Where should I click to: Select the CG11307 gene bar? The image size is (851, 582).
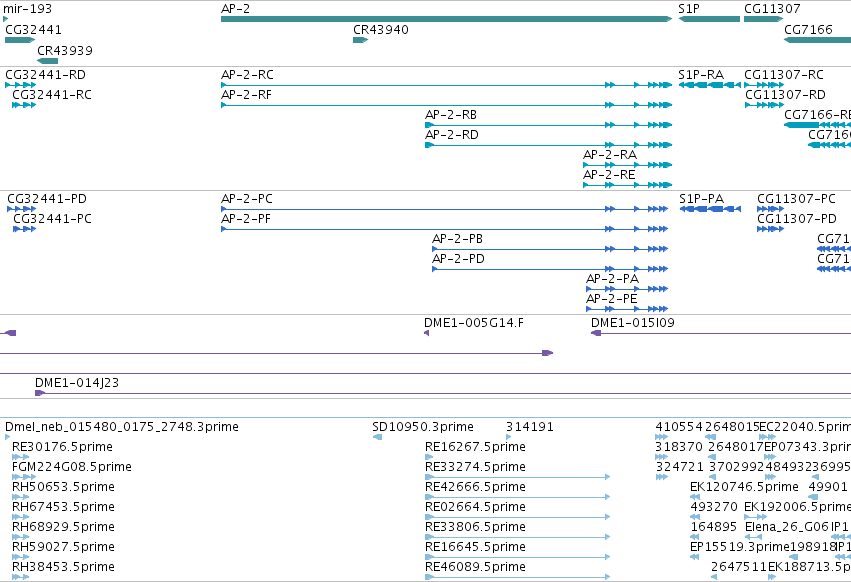[x=763, y=19]
